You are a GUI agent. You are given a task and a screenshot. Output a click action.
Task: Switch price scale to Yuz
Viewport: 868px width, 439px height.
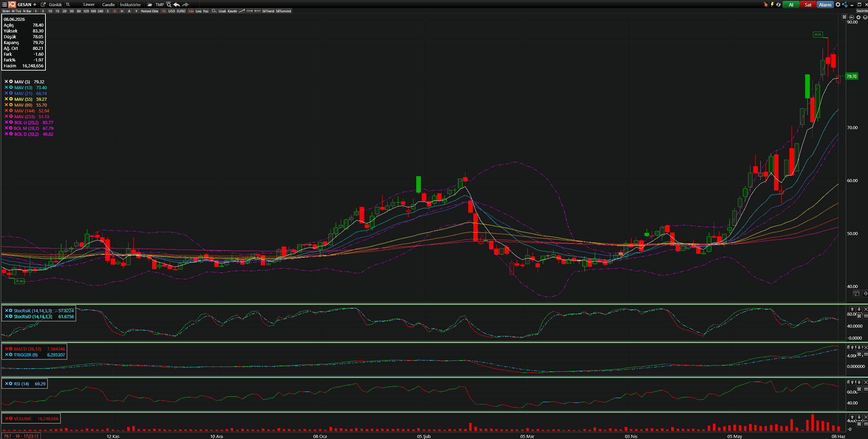click(205, 11)
